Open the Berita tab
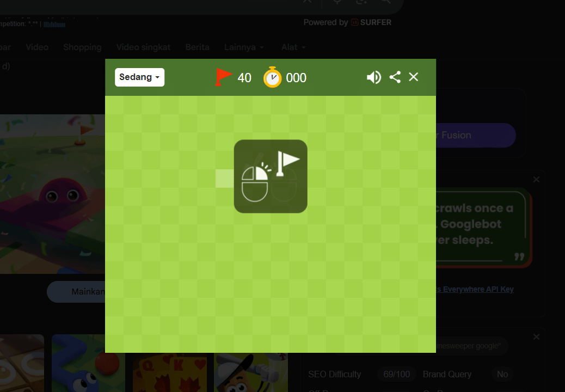This screenshot has width=565, height=392. 197,47
